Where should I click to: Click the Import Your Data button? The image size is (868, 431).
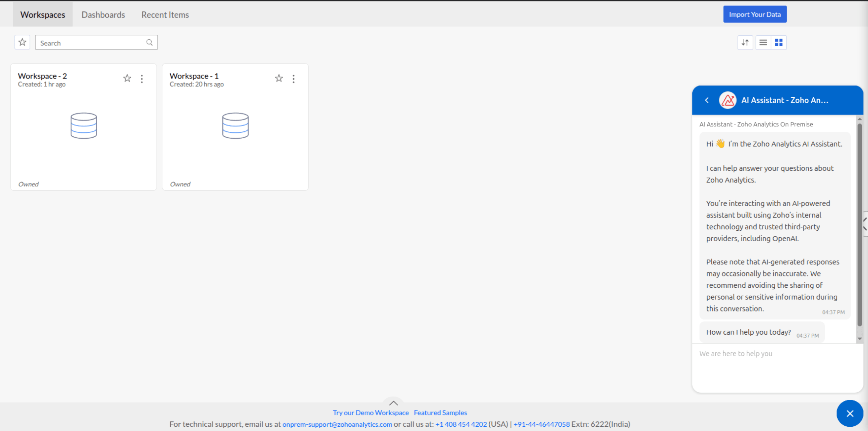click(x=755, y=14)
